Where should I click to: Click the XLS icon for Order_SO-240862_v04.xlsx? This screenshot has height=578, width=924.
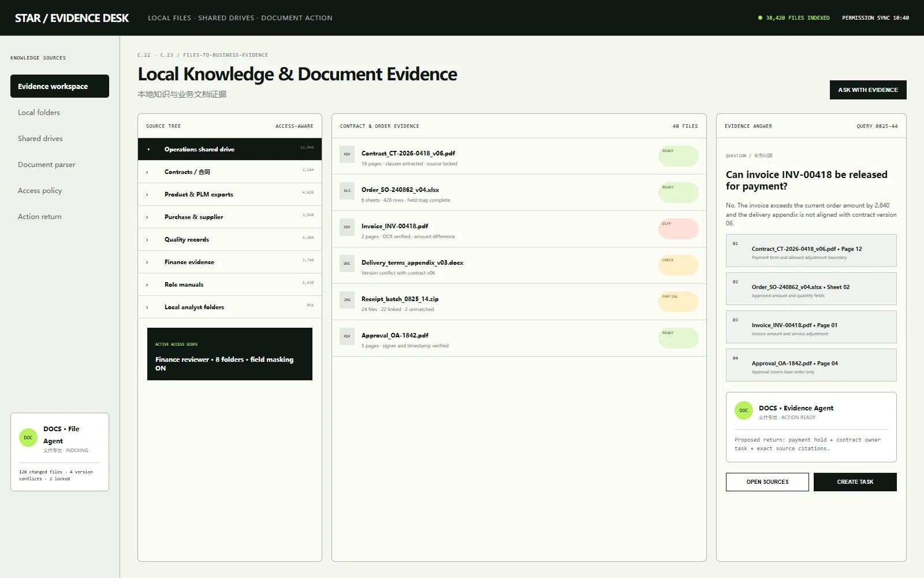pos(347,191)
